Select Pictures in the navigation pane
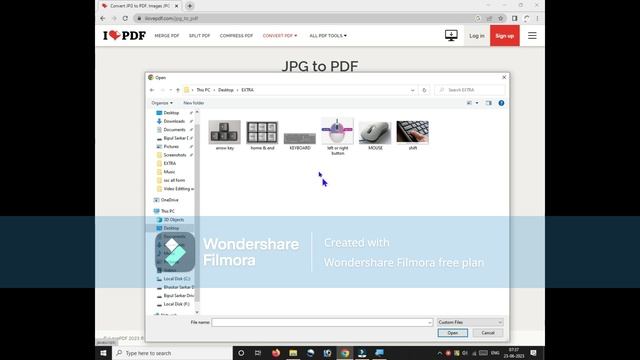Screen dimensions: 640x360 click(x=171, y=147)
